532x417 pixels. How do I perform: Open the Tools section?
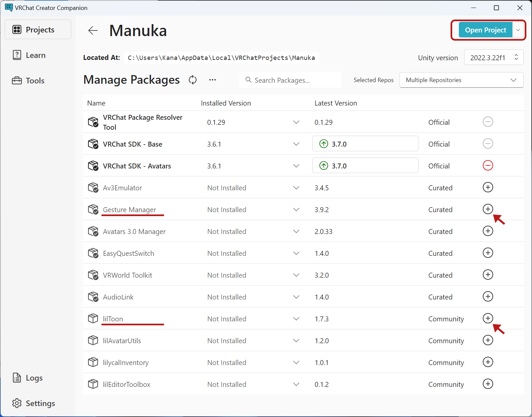coord(38,80)
